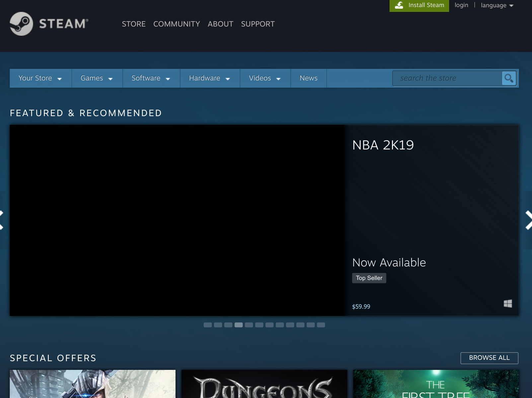Select the seventh carousel page dot
Screen dimensions: 532x398
[x=269, y=325]
